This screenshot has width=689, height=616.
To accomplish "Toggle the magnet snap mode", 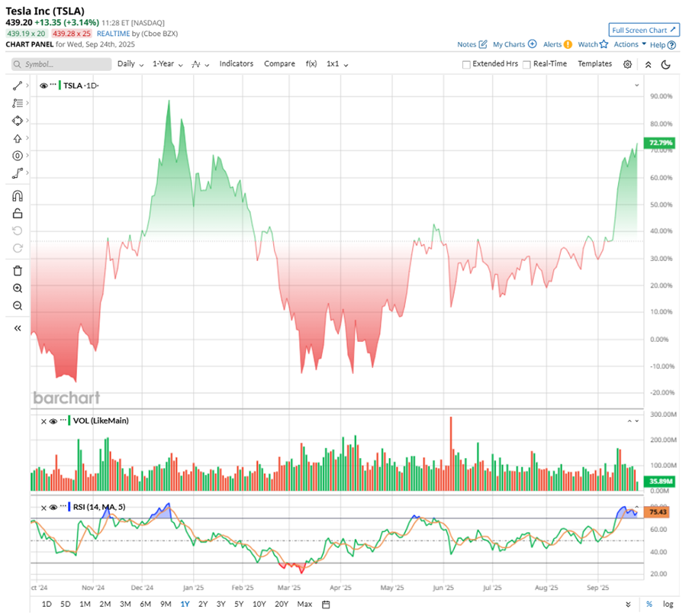I will [17, 195].
